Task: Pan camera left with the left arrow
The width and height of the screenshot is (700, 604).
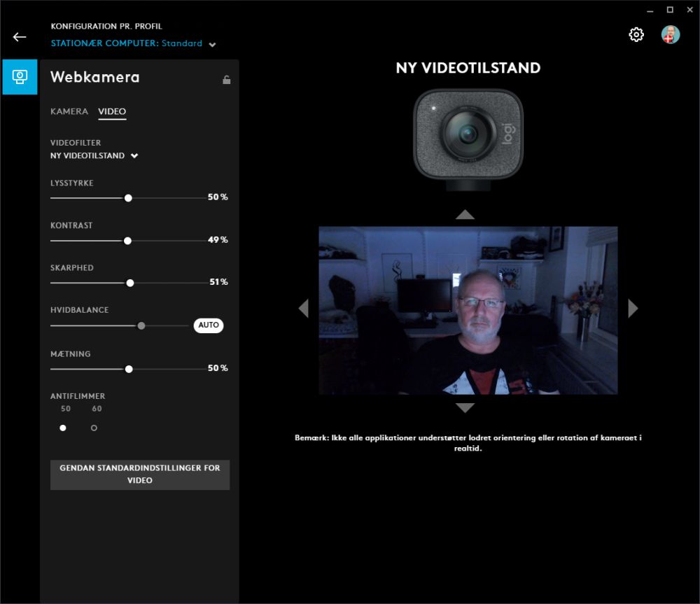Action: [x=304, y=308]
